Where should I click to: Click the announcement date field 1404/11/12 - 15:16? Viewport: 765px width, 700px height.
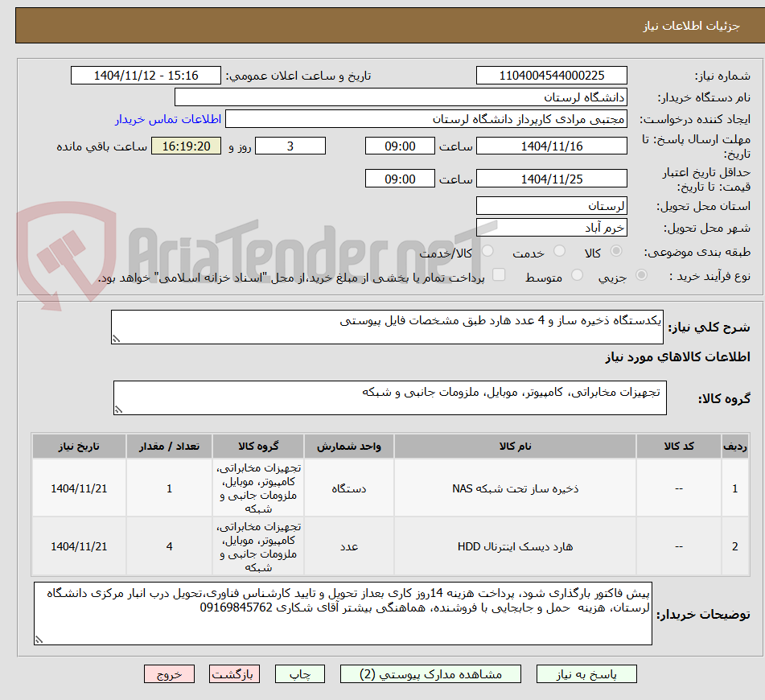(x=146, y=75)
